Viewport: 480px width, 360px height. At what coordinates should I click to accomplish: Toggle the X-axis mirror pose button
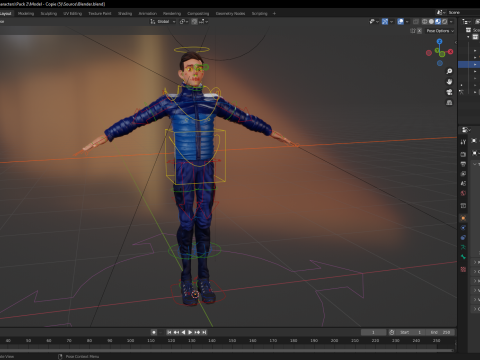coord(419,31)
